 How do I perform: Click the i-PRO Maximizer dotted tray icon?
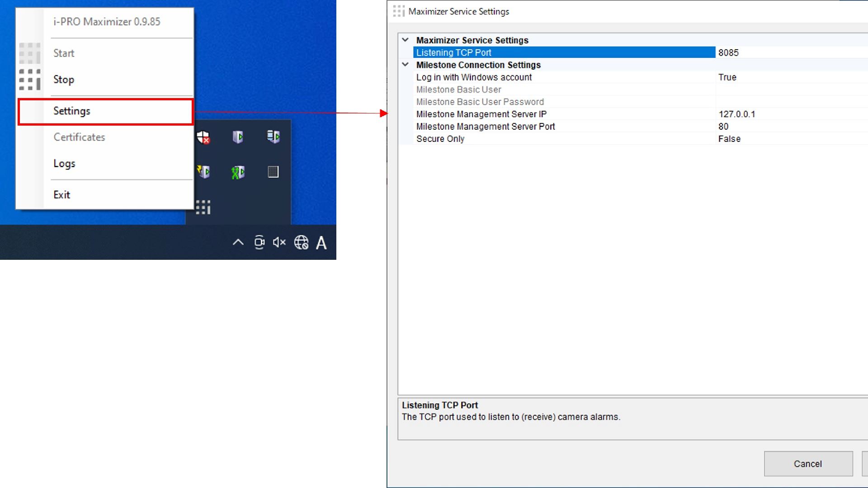click(x=203, y=207)
